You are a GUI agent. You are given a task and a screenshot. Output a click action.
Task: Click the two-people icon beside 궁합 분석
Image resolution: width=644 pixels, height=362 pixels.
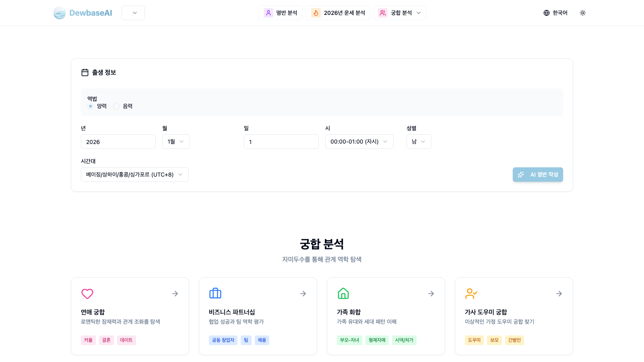[383, 13]
